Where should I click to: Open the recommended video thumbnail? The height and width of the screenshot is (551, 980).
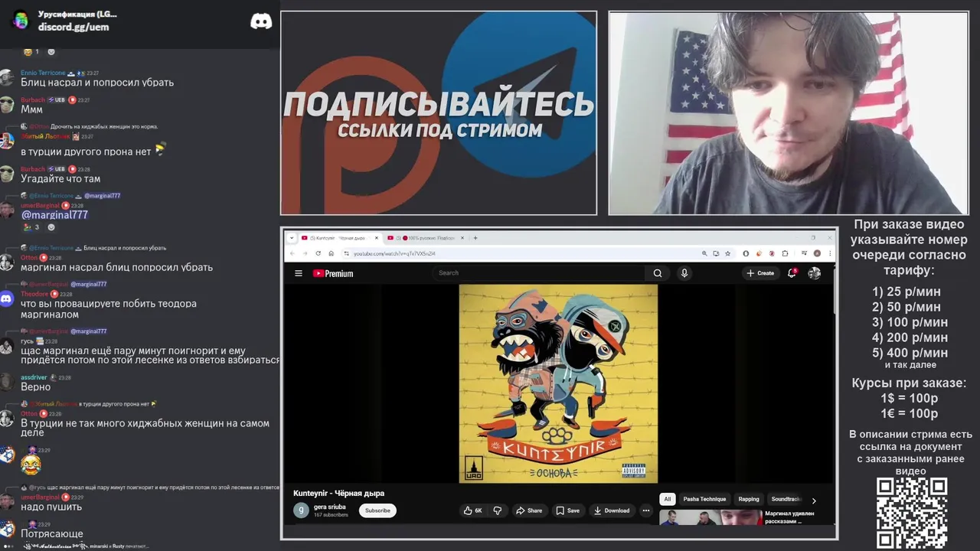pyautogui.click(x=710, y=517)
